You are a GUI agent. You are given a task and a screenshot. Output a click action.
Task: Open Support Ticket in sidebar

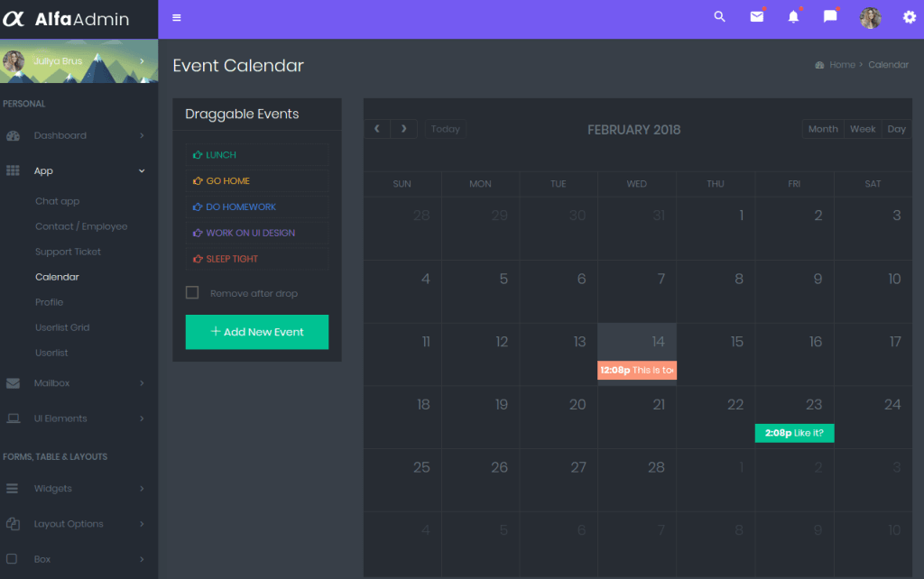tap(68, 253)
